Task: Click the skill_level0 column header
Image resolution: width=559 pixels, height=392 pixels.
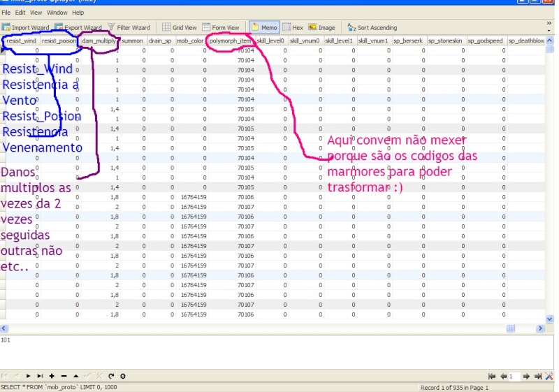Action: point(271,41)
